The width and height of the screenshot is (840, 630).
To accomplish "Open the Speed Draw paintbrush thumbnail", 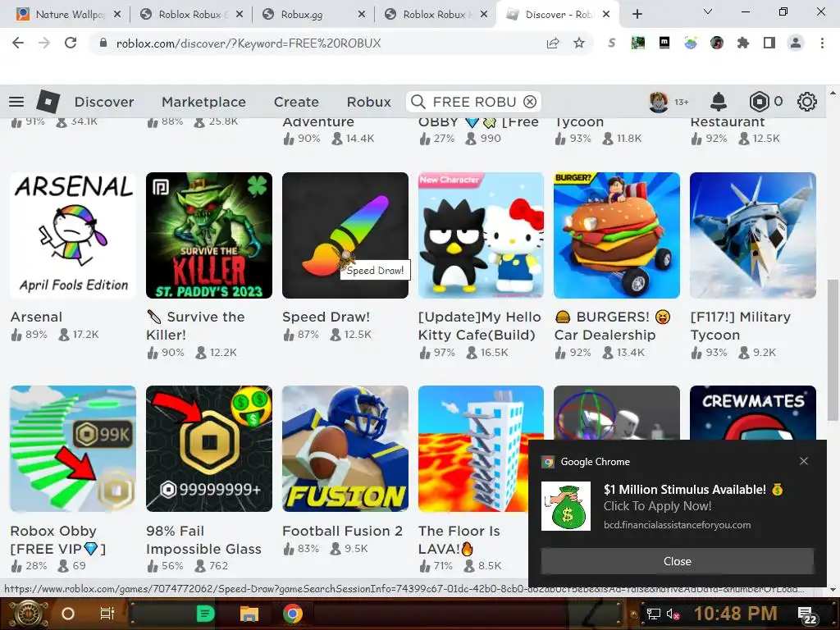I will [x=345, y=235].
